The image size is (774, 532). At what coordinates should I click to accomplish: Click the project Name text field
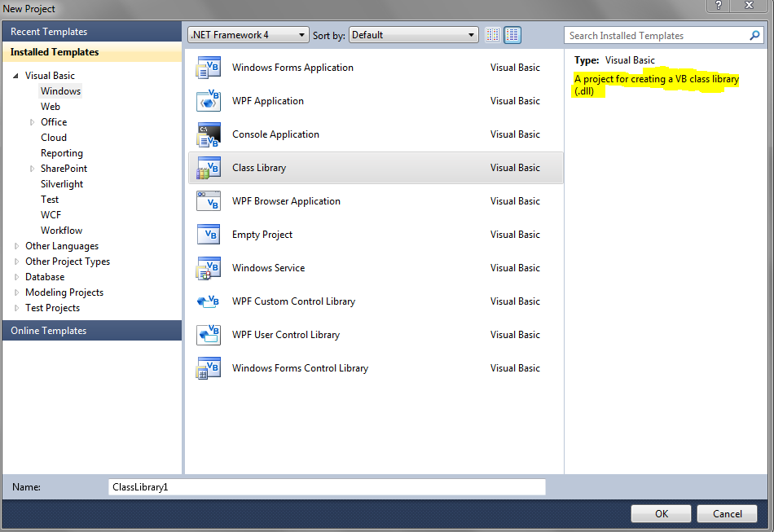[326, 486]
